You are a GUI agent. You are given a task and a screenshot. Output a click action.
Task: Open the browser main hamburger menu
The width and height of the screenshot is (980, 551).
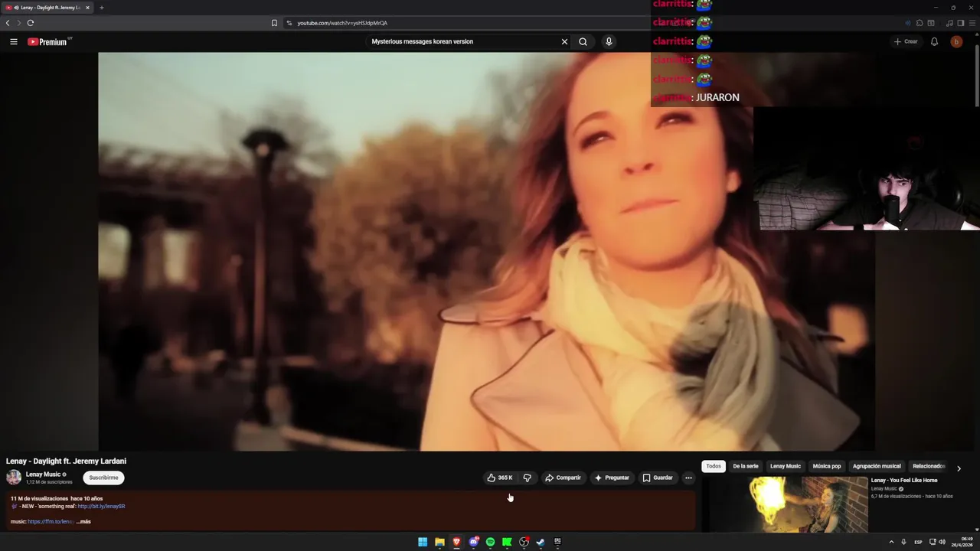(x=972, y=23)
